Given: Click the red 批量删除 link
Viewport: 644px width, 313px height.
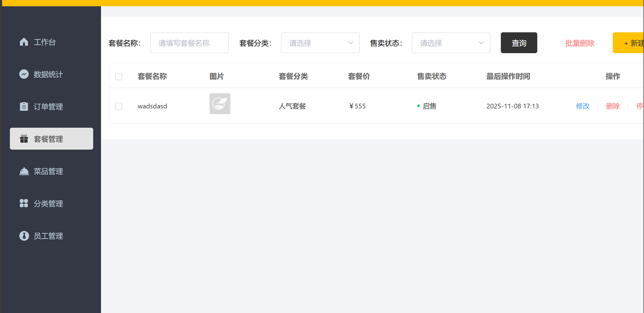Looking at the screenshot, I should pyautogui.click(x=580, y=43).
